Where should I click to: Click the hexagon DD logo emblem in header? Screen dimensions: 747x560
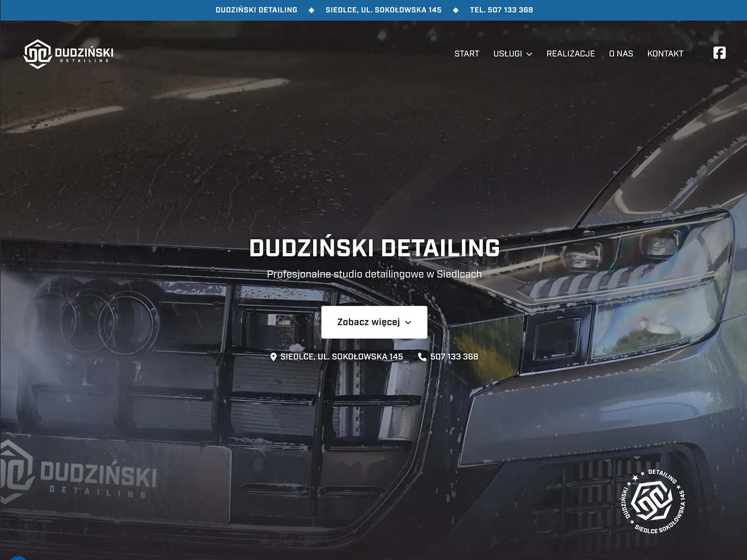pos(37,54)
